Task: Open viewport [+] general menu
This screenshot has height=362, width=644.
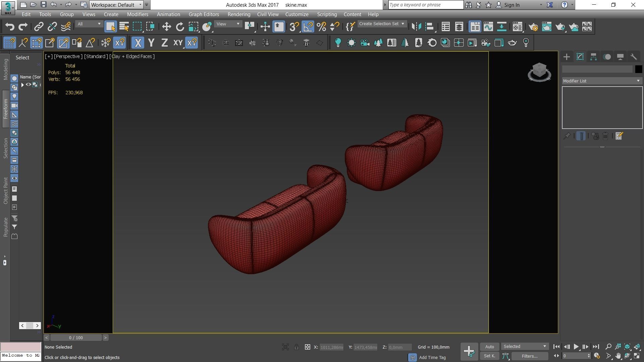Action: 49,56
